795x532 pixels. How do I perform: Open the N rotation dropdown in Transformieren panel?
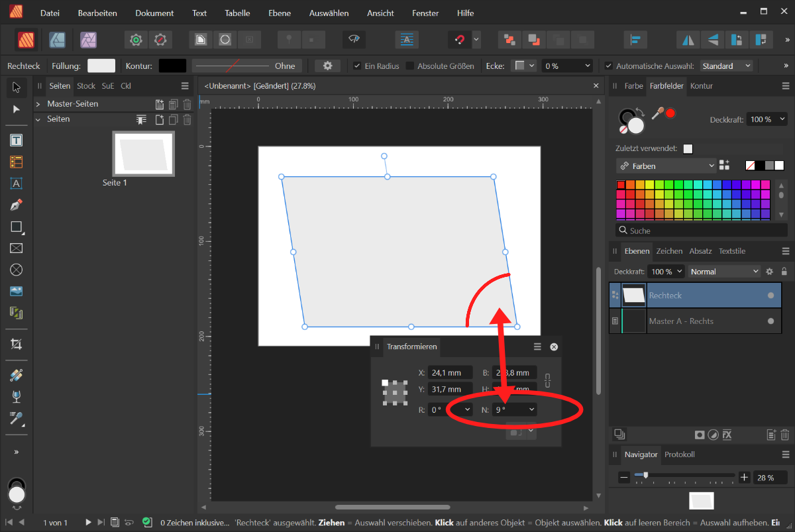click(530, 409)
